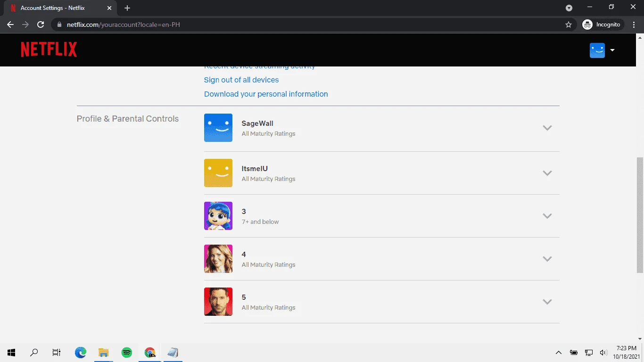Viewport: 644px width, 362px height.
Task: Click the volume speaker tray icon
Action: pos(603,353)
